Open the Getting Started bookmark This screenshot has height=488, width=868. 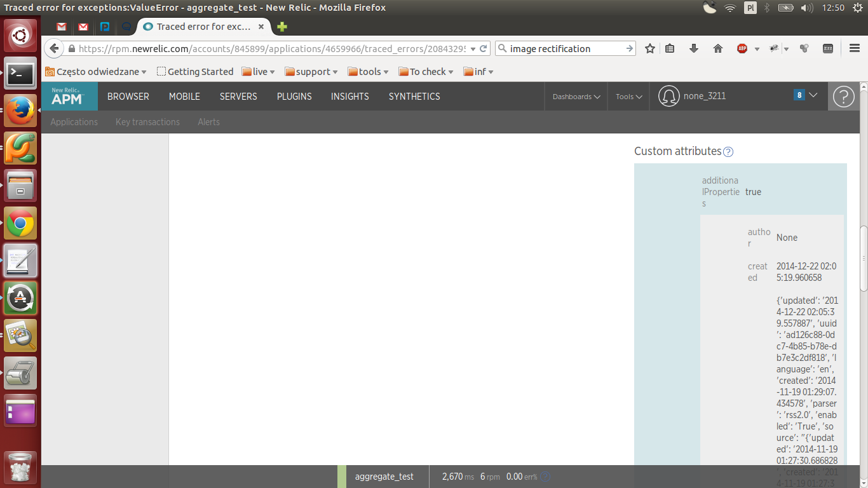click(x=195, y=72)
